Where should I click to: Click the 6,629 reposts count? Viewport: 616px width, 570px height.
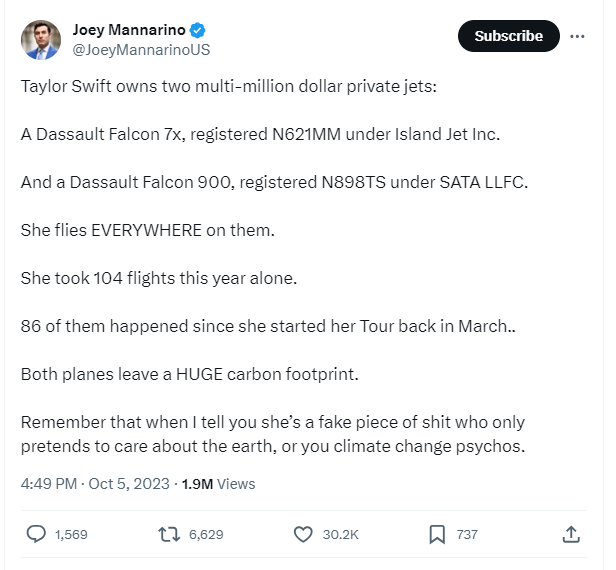pyautogui.click(x=206, y=535)
